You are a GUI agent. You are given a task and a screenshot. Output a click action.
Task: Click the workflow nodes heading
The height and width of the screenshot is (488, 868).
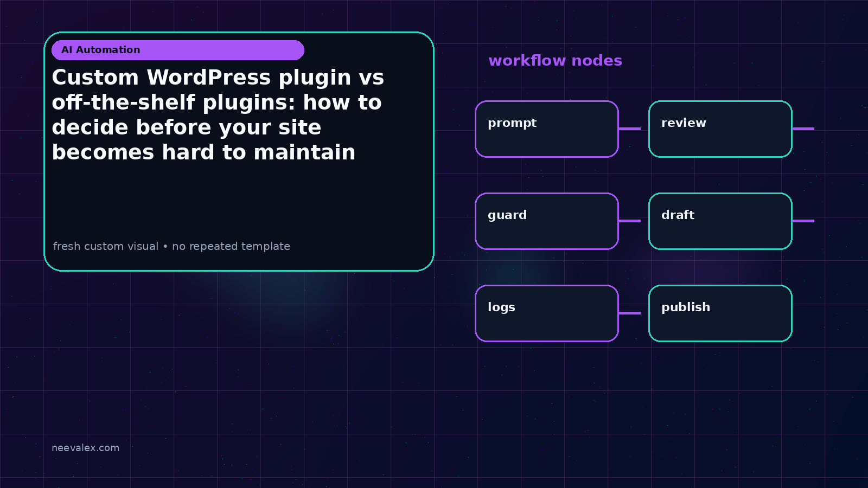(x=555, y=61)
